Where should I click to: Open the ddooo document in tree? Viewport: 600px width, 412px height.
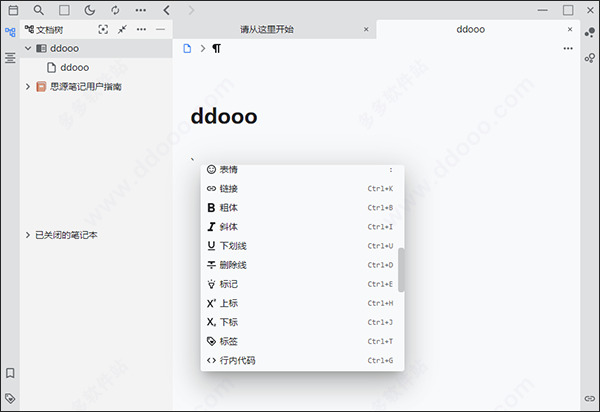pos(96,68)
